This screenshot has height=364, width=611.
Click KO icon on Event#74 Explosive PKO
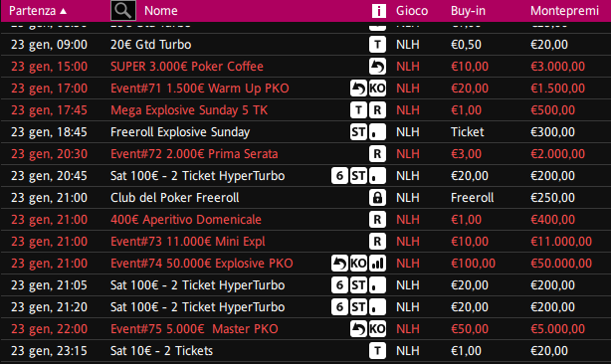click(358, 264)
